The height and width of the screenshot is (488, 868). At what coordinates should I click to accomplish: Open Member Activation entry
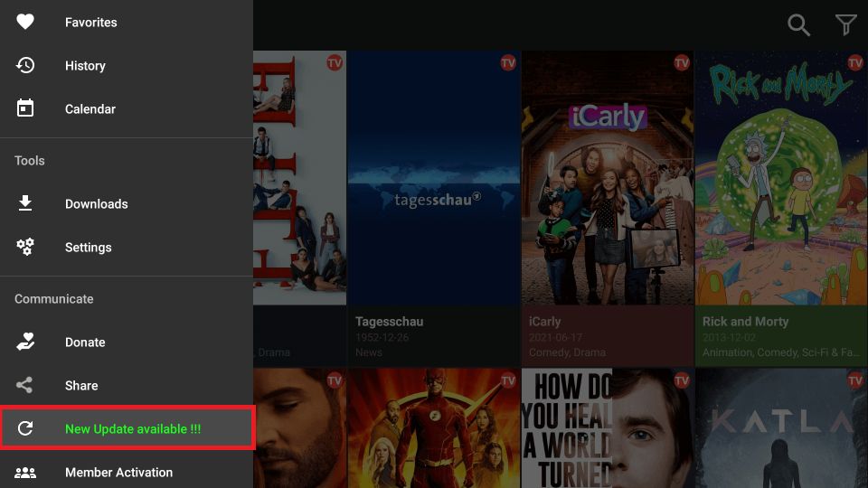127,472
